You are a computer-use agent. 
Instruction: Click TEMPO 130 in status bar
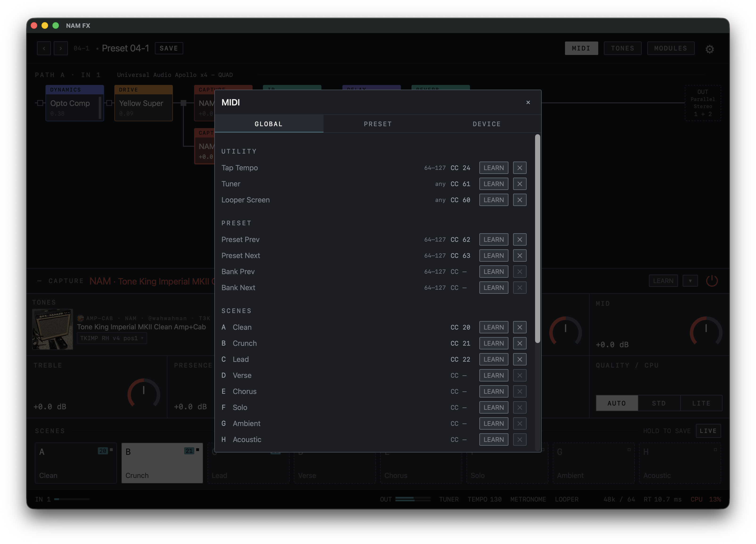(484, 499)
